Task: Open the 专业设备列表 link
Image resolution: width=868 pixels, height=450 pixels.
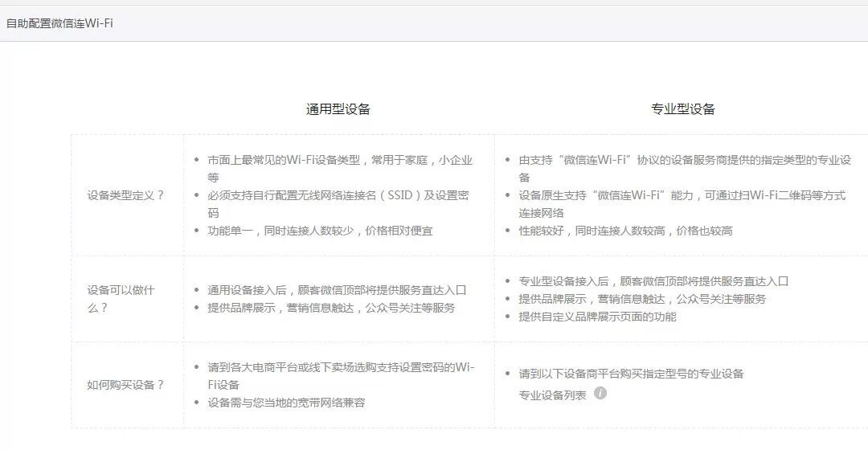Action: (x=552, y=395)
